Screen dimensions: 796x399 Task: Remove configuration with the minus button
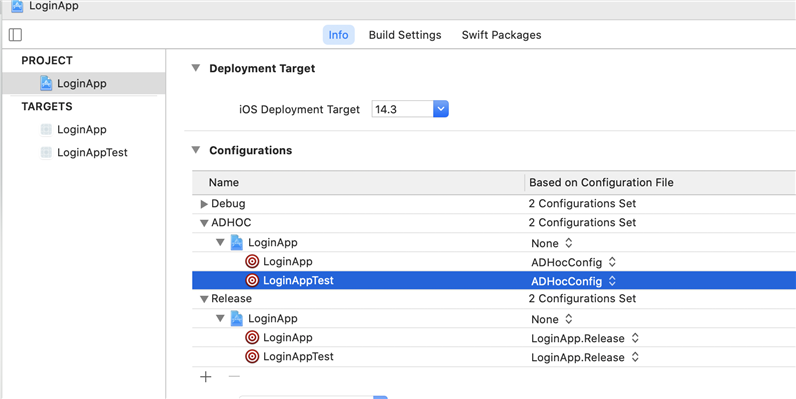pos(234,377)
